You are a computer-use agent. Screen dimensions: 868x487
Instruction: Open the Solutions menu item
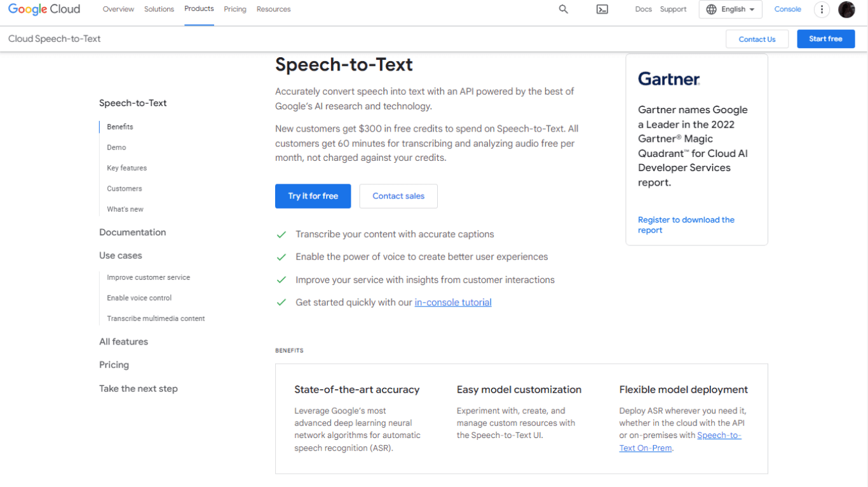pos(159,10)
